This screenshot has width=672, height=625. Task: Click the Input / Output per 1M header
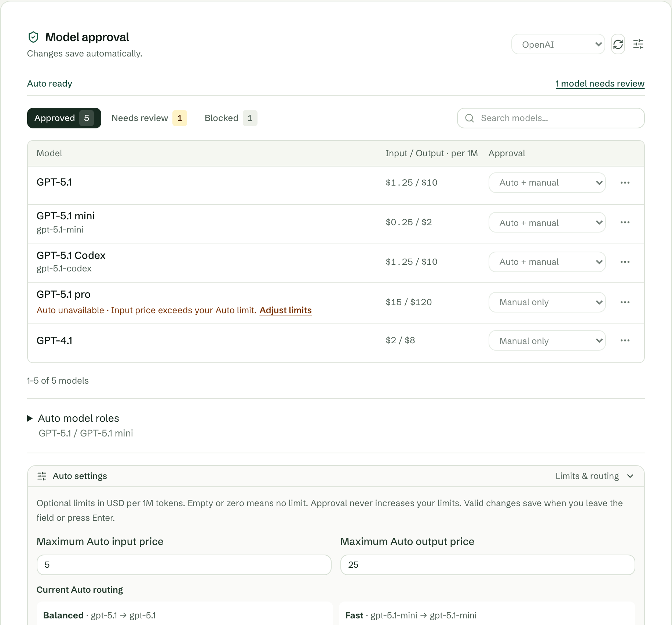click(431, 153)
